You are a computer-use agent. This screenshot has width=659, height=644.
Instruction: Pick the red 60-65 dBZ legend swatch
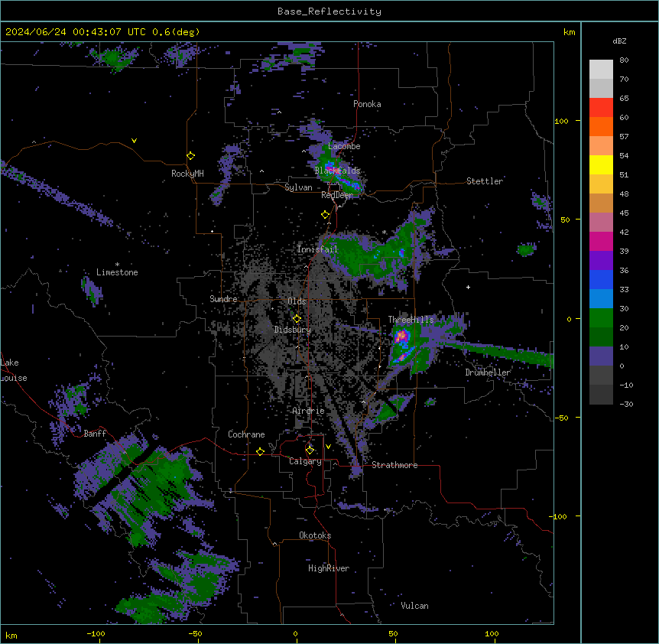601,107
